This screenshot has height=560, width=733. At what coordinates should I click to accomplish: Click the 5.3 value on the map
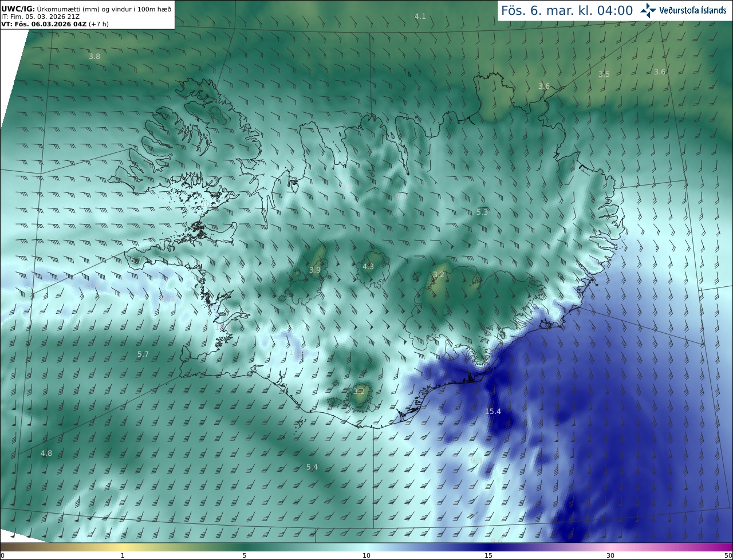[x=482, y=212]
